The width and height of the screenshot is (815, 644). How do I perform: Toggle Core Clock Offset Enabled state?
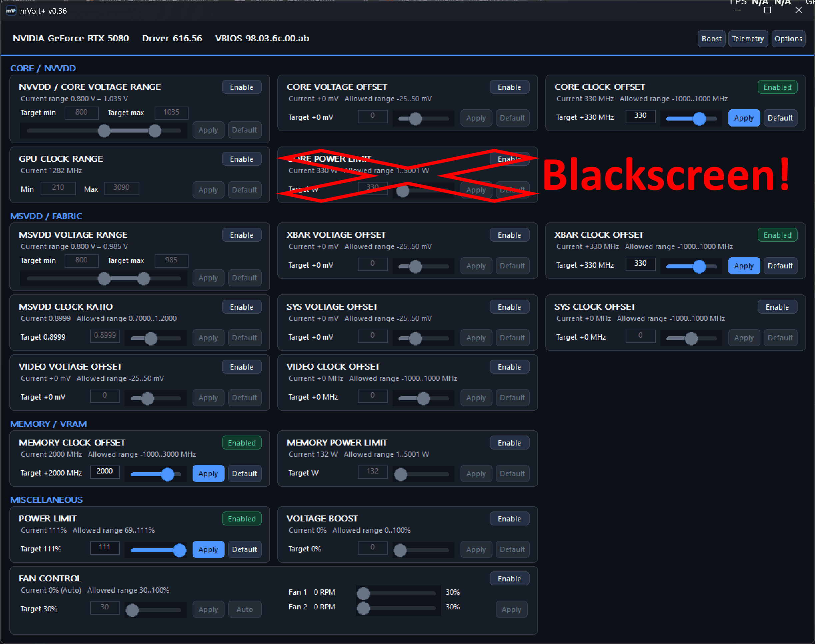[x=777, y=87]
